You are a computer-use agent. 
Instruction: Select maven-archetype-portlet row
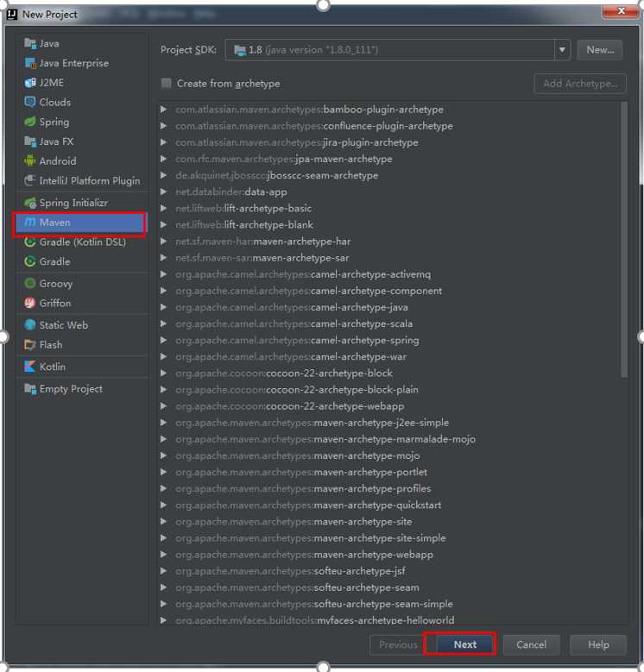coord(390,472)
